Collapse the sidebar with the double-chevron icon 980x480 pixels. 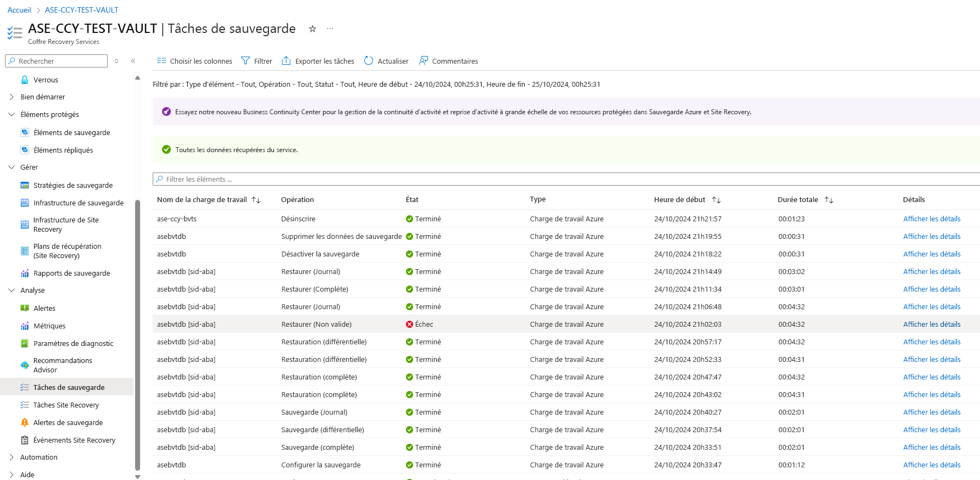(x=133, y=61)
